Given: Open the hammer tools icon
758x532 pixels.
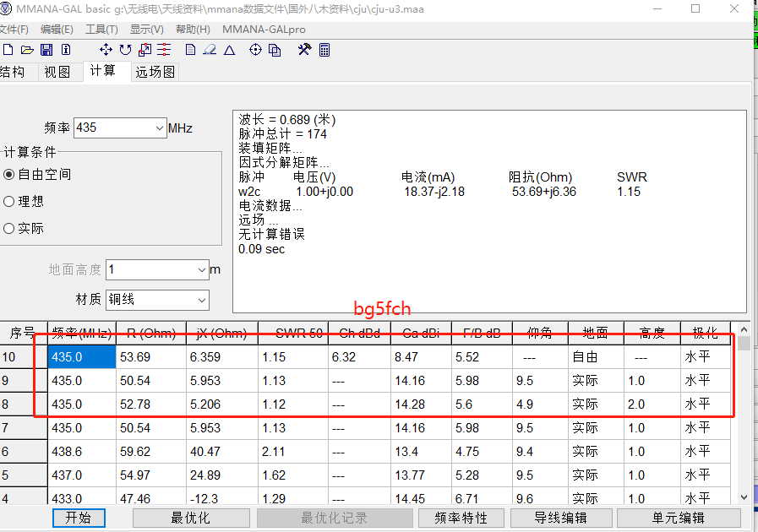Looking at the screenshot, I should point(304,50).
